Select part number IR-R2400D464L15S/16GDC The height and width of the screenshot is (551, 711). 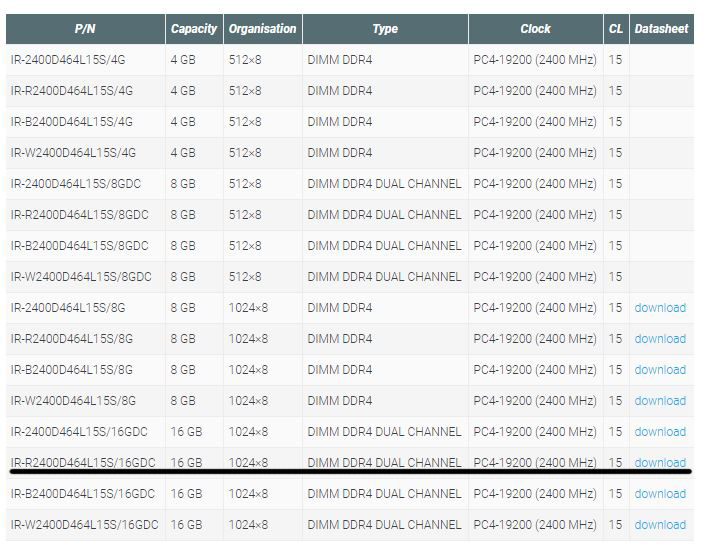(83, 463)
